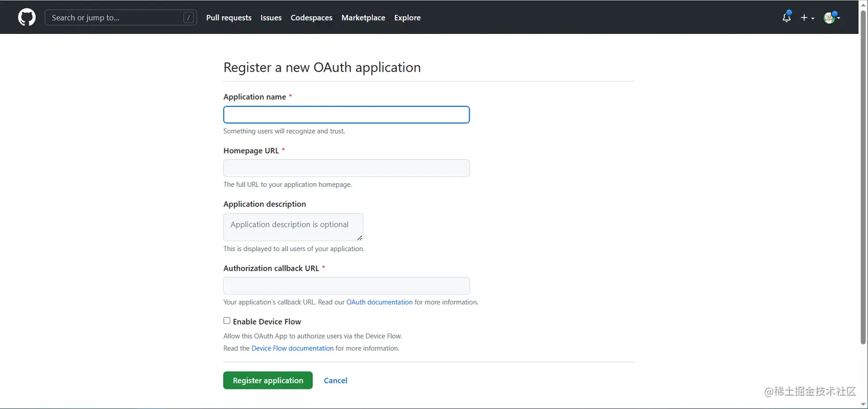Click the slash shortcut key icon
The image size is (868, 409).
coord(188,18)
